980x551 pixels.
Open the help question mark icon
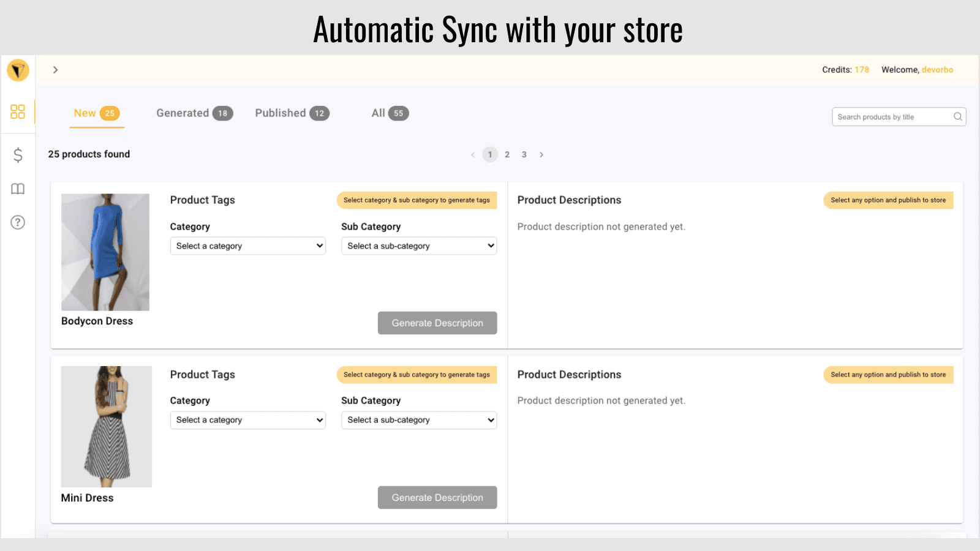tap(18, 222)
